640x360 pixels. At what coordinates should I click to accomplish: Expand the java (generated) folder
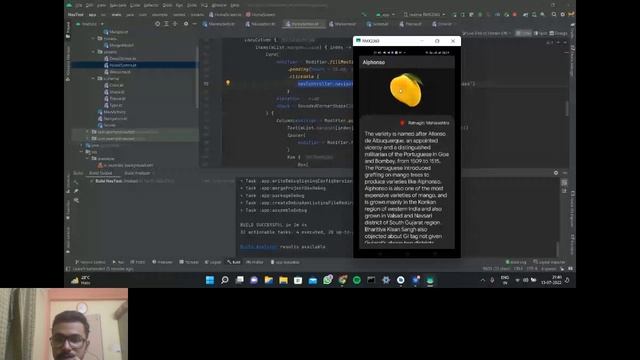[x=82, y=145]
